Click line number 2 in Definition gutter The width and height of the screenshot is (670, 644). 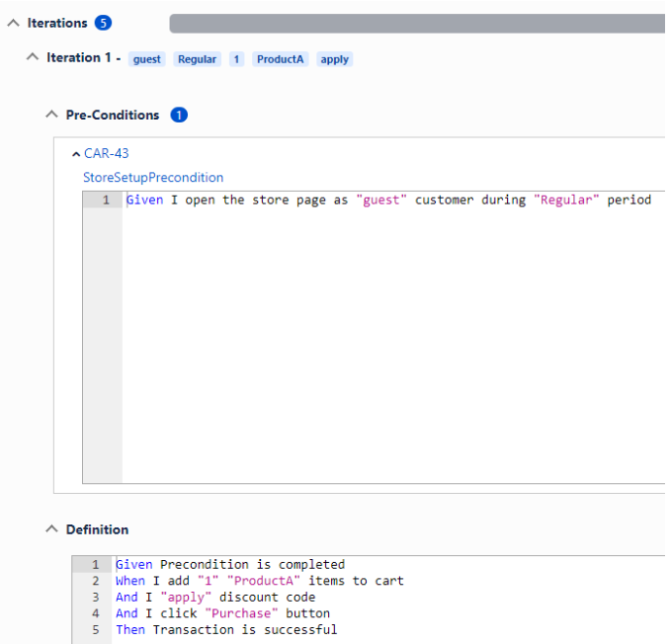[x=95, y=581]
